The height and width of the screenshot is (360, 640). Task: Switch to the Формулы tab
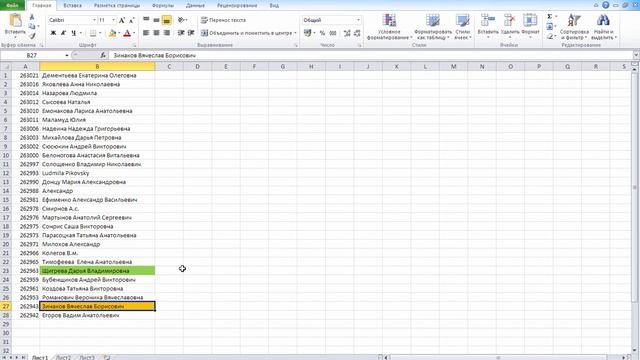point(163,5)
